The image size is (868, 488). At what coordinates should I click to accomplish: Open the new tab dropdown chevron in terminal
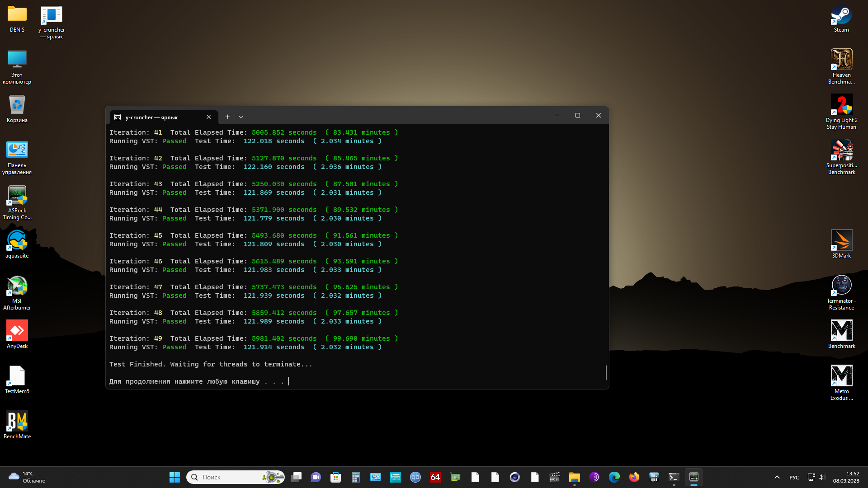[x=241, y=117]
